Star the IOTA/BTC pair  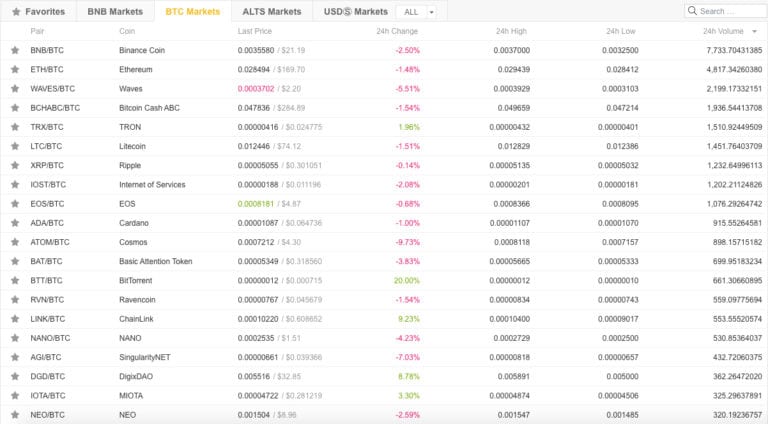15,396
